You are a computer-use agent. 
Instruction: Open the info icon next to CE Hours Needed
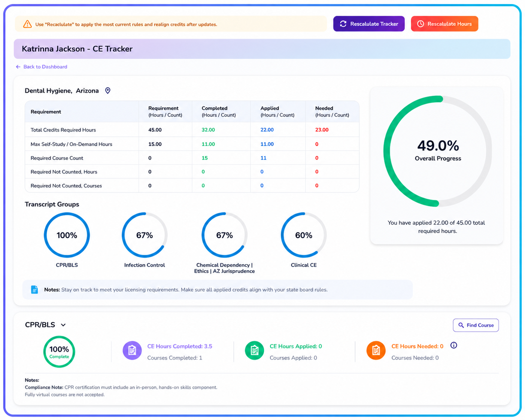pyautogui.click(x=454, y=346)
